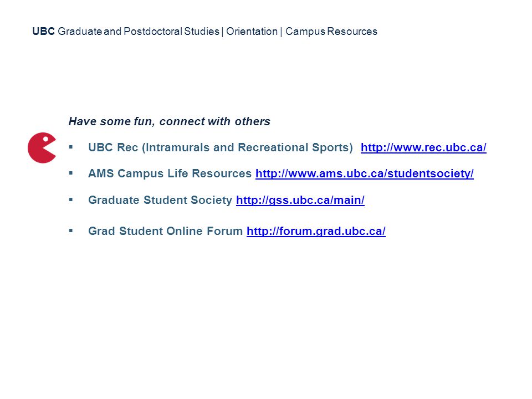Click the bold UBC text in header

tap(43, 31)
